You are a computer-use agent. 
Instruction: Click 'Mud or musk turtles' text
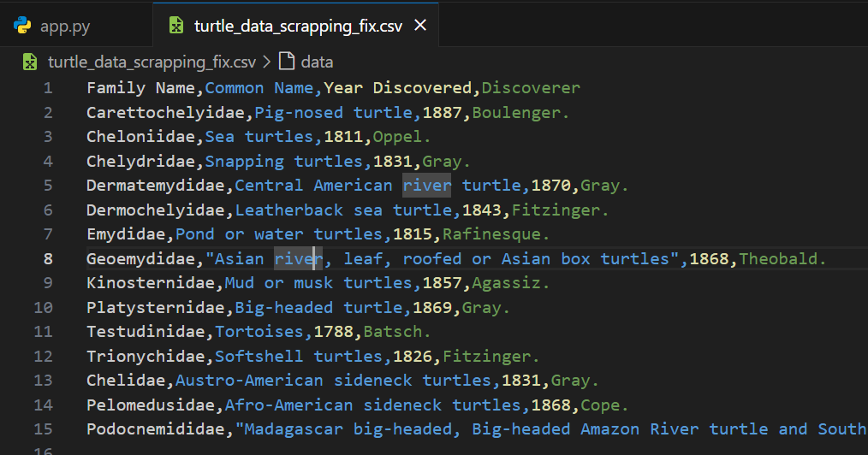point(318,282)
